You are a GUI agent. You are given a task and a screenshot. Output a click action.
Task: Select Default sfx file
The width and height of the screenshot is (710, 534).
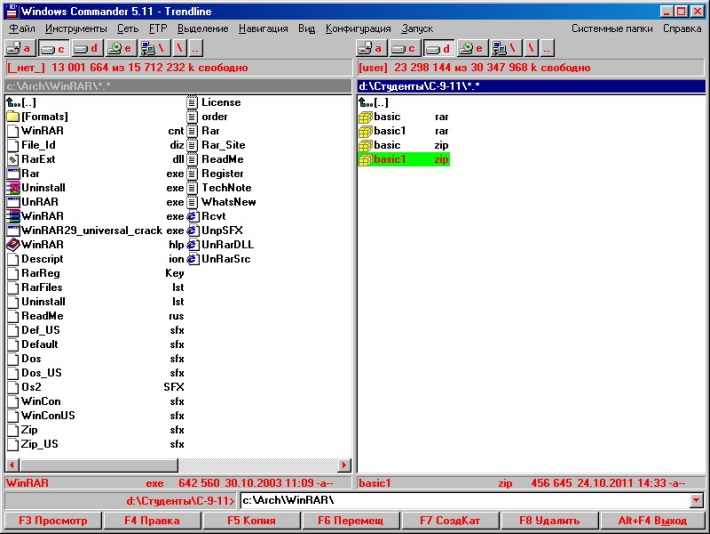[96, 344]
